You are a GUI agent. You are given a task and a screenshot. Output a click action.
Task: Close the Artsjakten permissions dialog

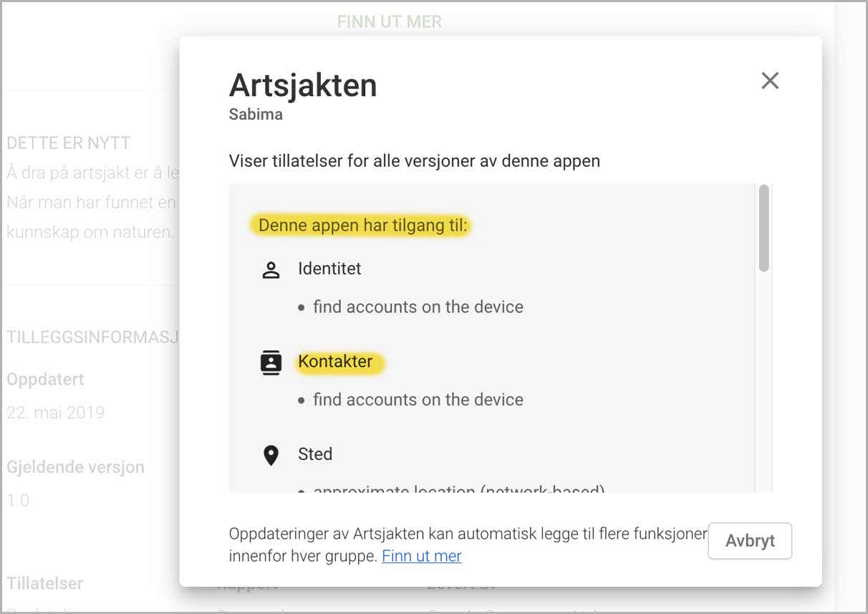[x=770, y=81]
